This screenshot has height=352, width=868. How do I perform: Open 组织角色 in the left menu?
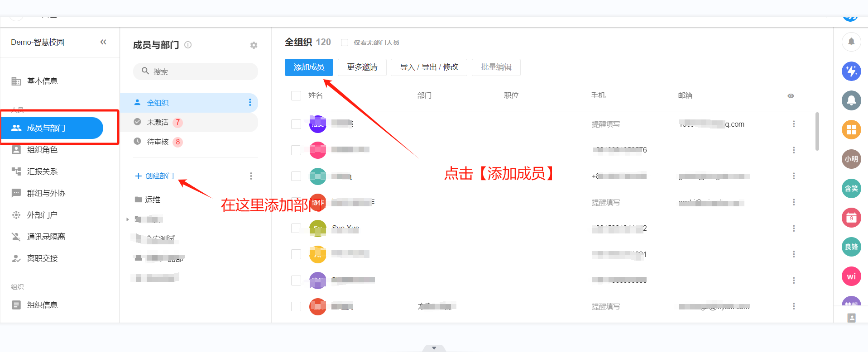(42, 150)
